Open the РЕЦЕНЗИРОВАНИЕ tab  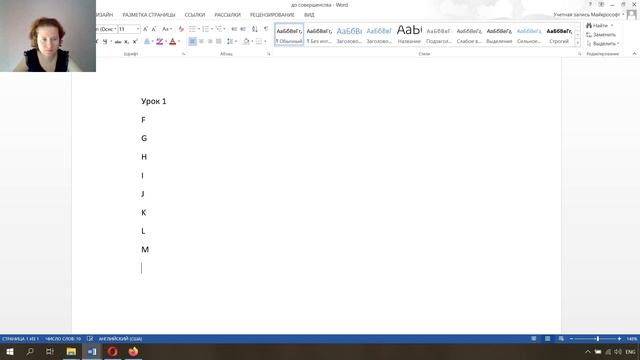(x=272, y=15)
